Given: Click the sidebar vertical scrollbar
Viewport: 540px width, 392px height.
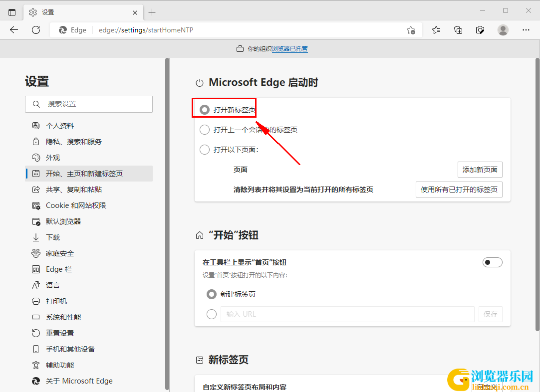Looking at the screenshot, I should [167, 224].
